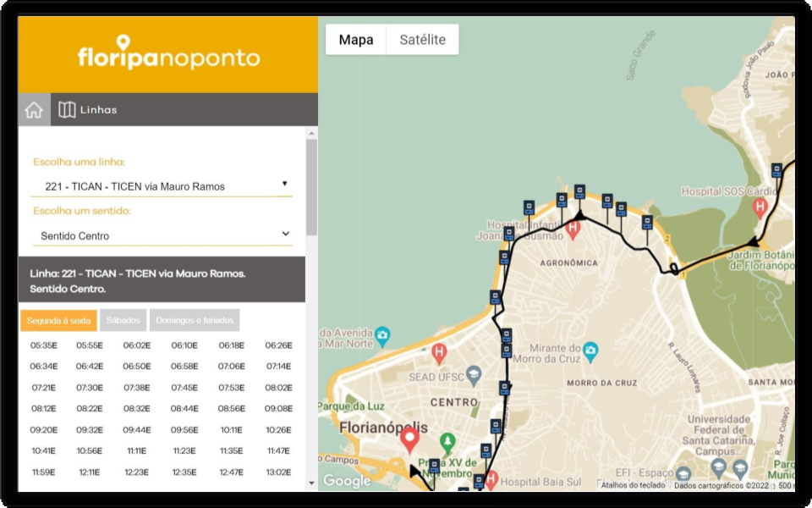Click the scrollbar down arrow
This screenshot has height=508, width=812.
311,483
